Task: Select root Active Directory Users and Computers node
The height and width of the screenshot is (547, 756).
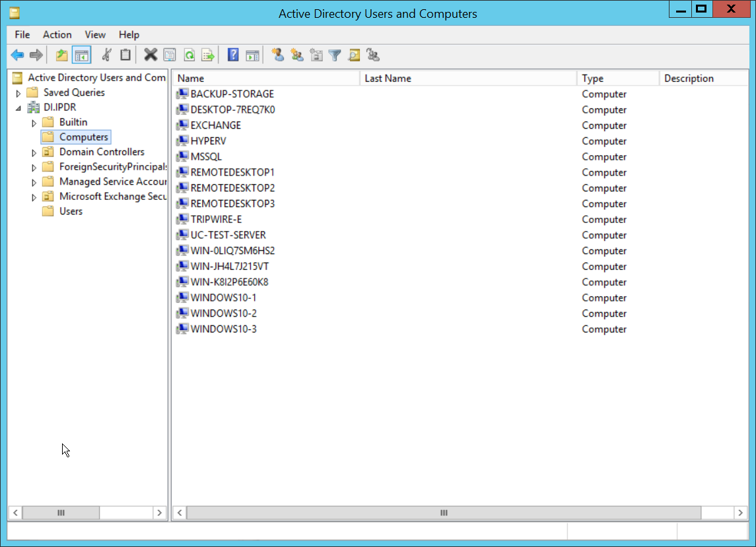Action: 96,78
